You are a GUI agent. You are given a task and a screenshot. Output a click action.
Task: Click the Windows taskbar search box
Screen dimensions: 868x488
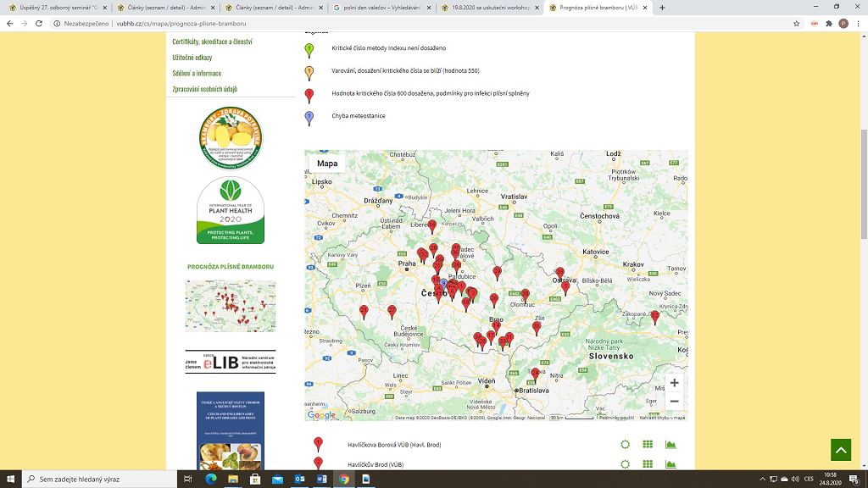tap(100, 480)
